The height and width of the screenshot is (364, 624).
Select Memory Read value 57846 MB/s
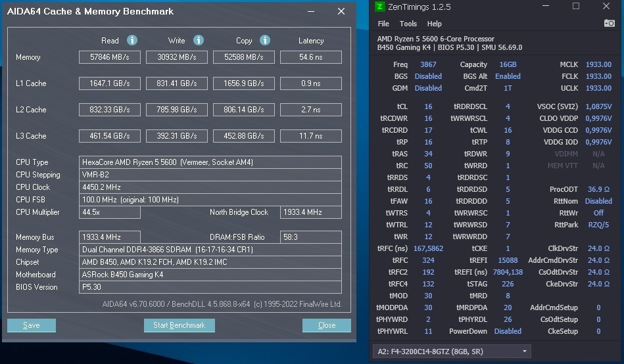click(x=109, y=57)
